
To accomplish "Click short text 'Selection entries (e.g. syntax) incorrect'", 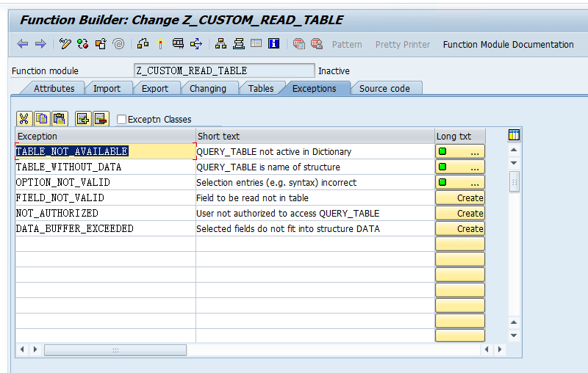I will pyautogui.click(x=276, y=182).
